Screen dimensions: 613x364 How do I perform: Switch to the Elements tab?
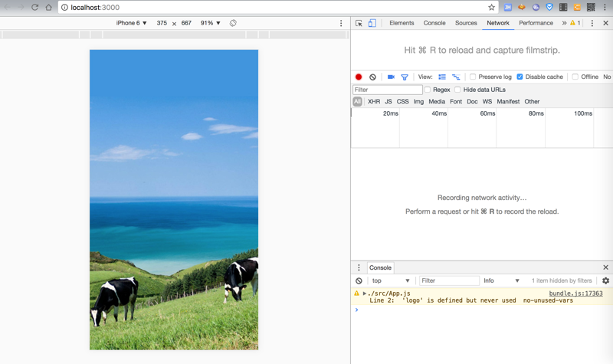(x=402, y=23)
